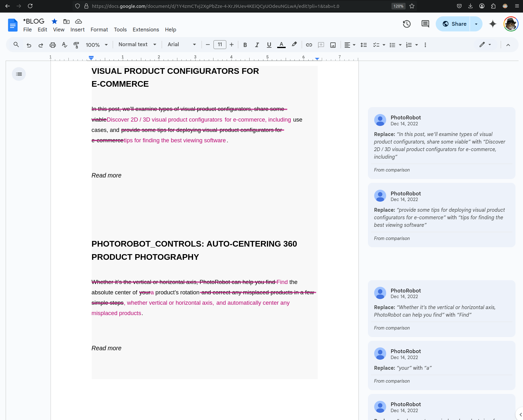Open the editing mode pencil dropdown
The width and height of the screenshot is (523, 420).
coord(485,45)
